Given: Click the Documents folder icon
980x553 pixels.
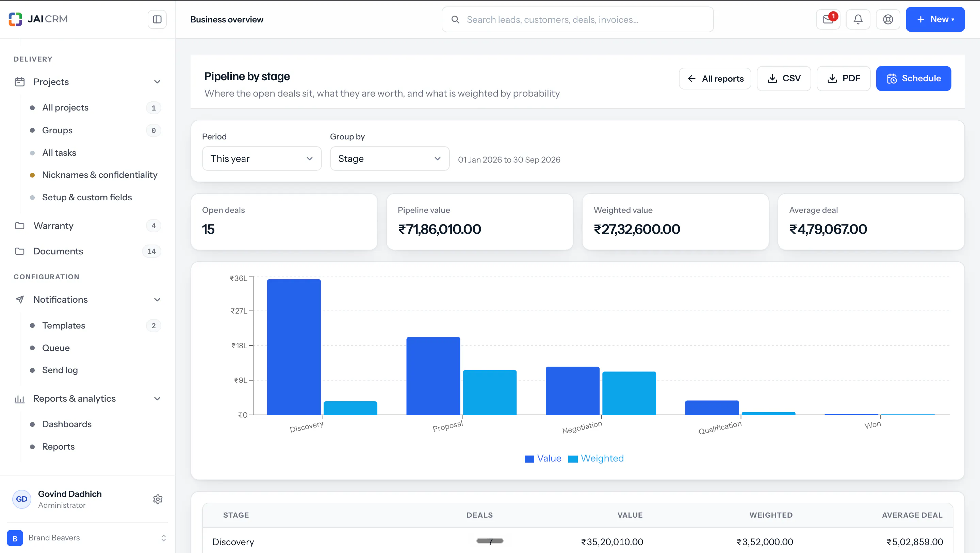Looking at the screenshot, I should point(20,251).
